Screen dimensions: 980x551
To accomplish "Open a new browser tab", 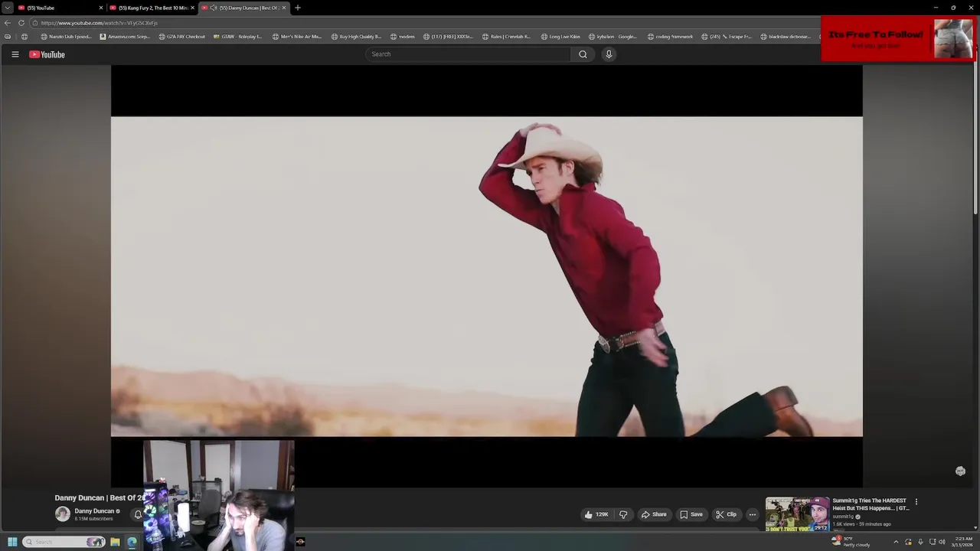I will [298, 8].
